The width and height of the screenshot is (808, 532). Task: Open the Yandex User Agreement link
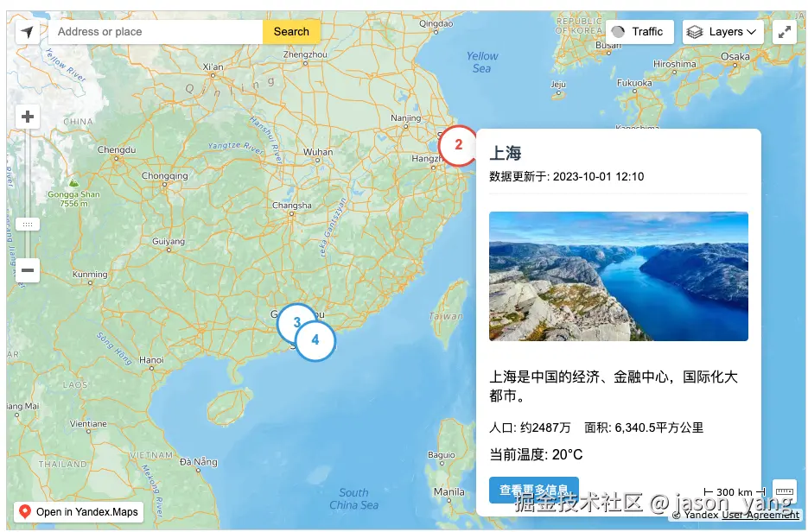pyautogui.click(x=760, y=515)
